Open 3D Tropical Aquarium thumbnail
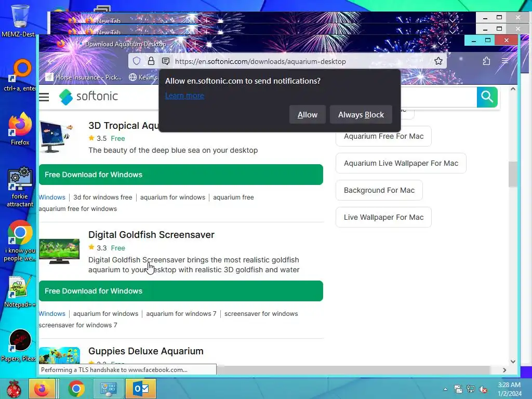The image size is (532, 399). point(56,137)
